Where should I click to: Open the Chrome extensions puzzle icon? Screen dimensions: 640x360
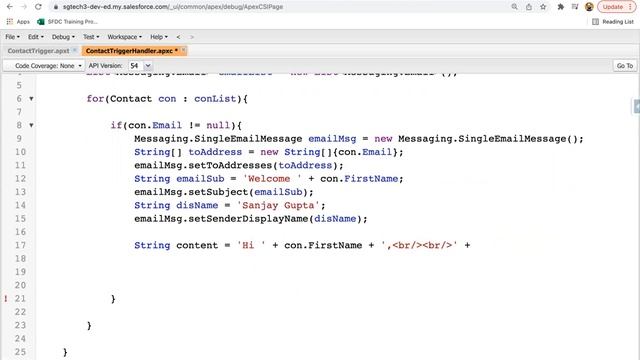click(560, 7)
